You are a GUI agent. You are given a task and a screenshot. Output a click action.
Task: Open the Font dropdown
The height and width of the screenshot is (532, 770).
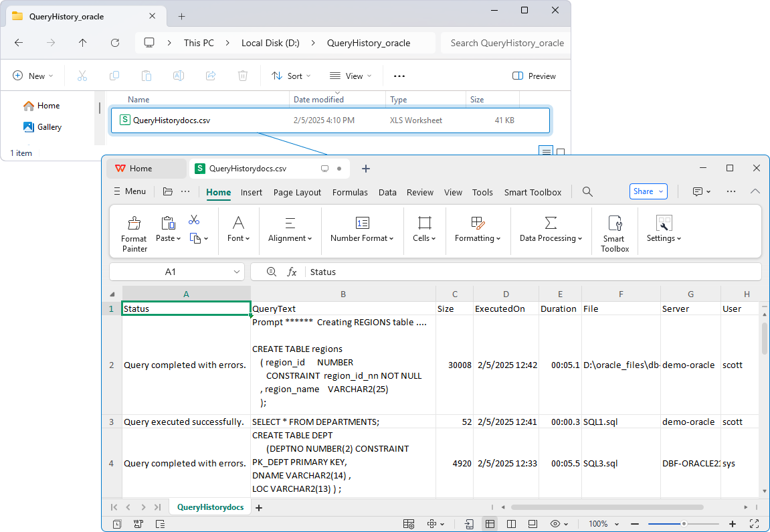point(239,230)
